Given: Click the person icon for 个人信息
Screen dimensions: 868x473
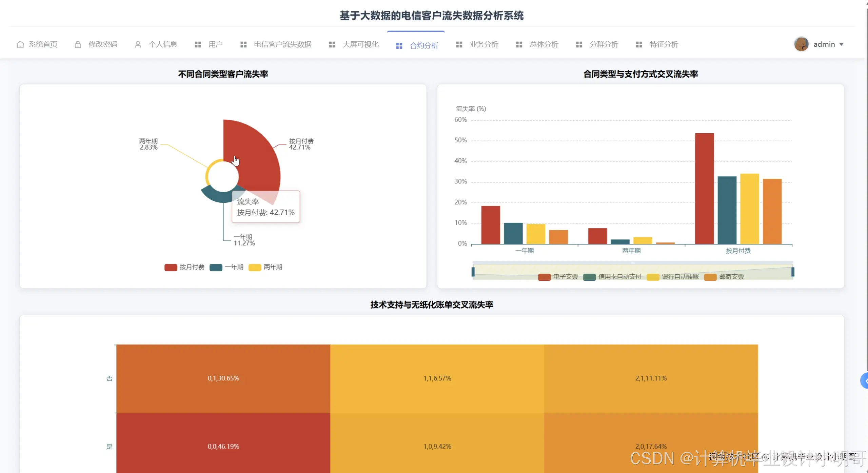Looking at the screenshot, I should [x=138, y=44].
